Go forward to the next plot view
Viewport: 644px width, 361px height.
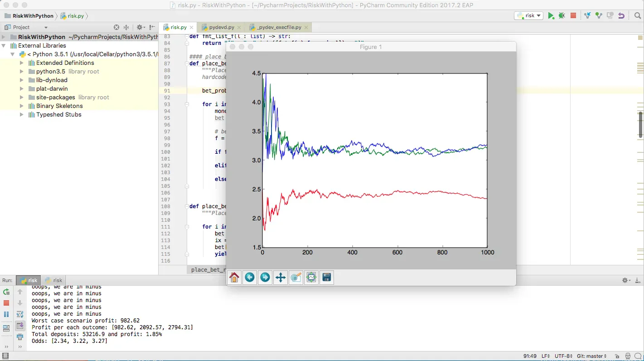tap(265, 277)
